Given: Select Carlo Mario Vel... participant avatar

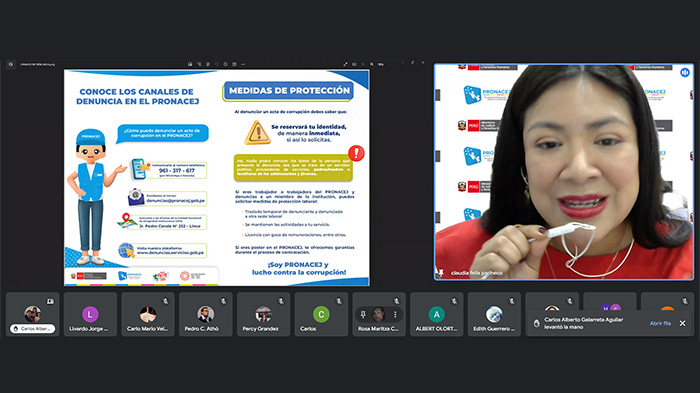Looking at the screenshot, I should (x=148, y=314).
